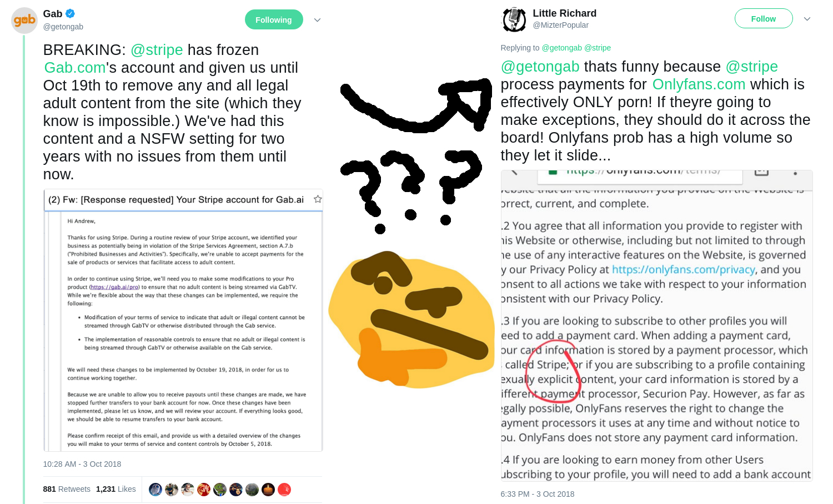Open Little Richard's microphone avatar

[x=514, y=20]
